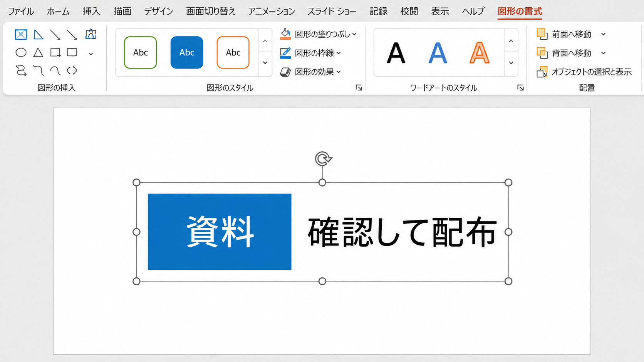Screen dimensions: 644x362
Task: Open the Edit Shape tool icon
Action: [x=91, y=34]
